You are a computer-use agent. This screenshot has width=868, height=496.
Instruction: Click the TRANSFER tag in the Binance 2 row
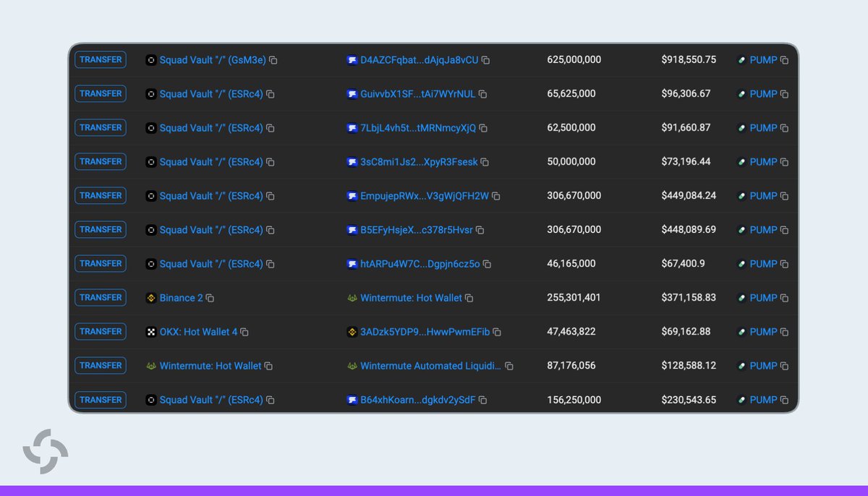coord(101,298)
